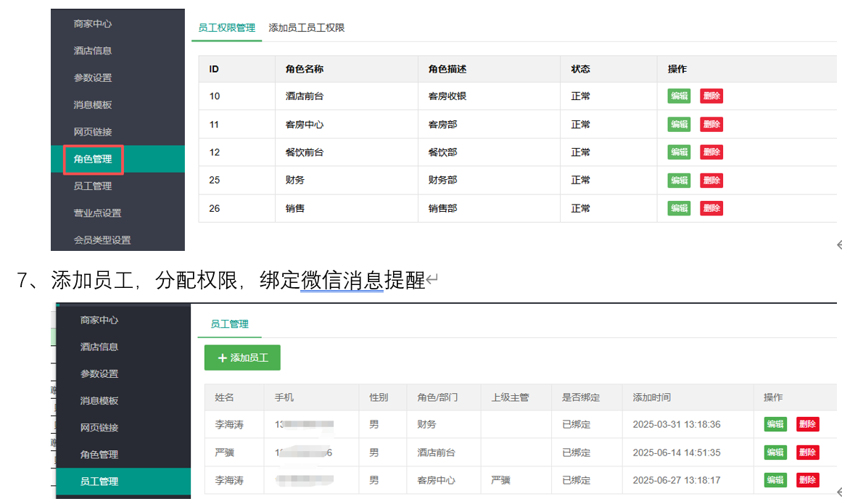Click 添加员工 button with plus icon
Image resolution: width=842 pixels, height=504 pixels.
242,358
